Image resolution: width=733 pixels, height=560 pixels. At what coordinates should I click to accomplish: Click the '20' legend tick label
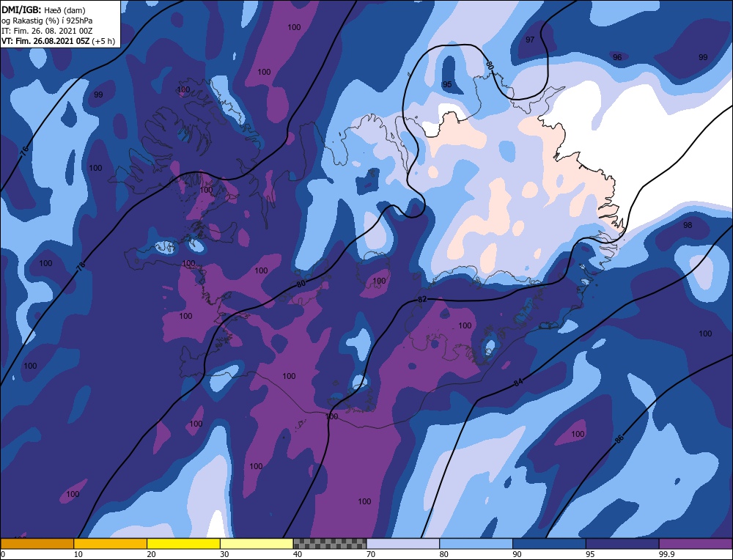[151, 554]
